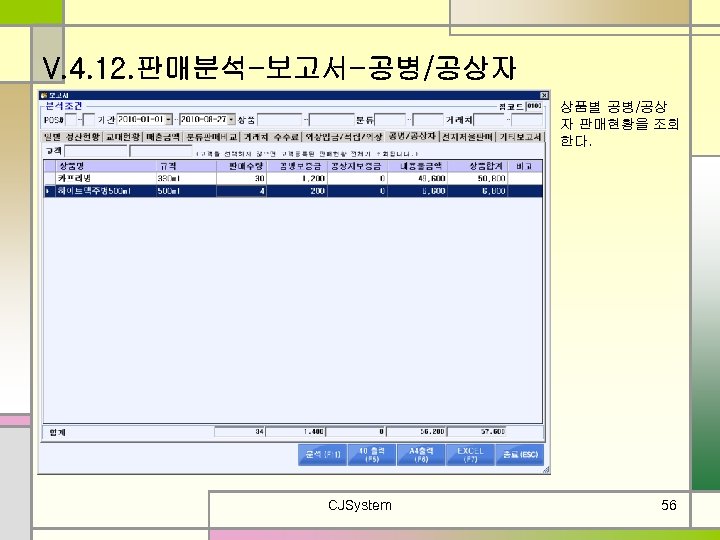Click the 비고 column header
720x540 pixels.
(525, 166)
